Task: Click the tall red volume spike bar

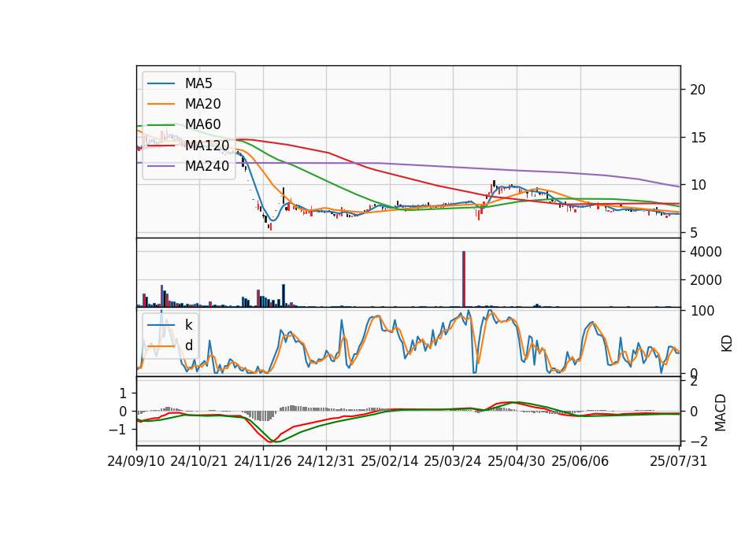Action: coord(464,279)
